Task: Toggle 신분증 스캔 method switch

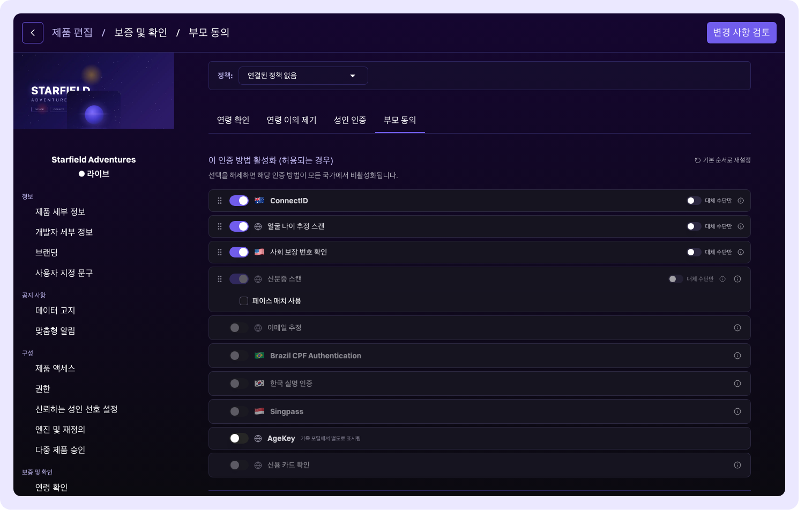Action: (239, 279)
